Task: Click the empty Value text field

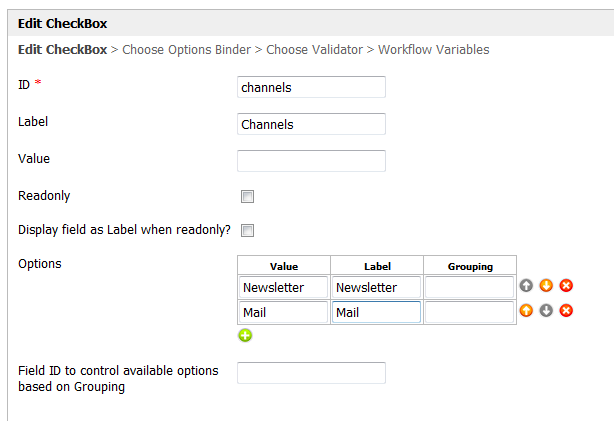Action: (x=311, y=161)
